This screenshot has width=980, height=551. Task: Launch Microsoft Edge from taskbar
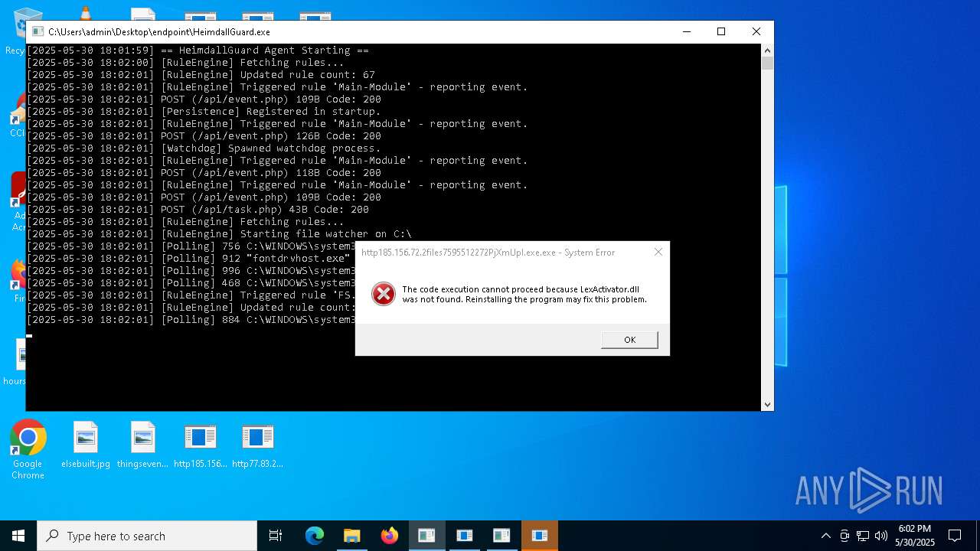(315, 536)
